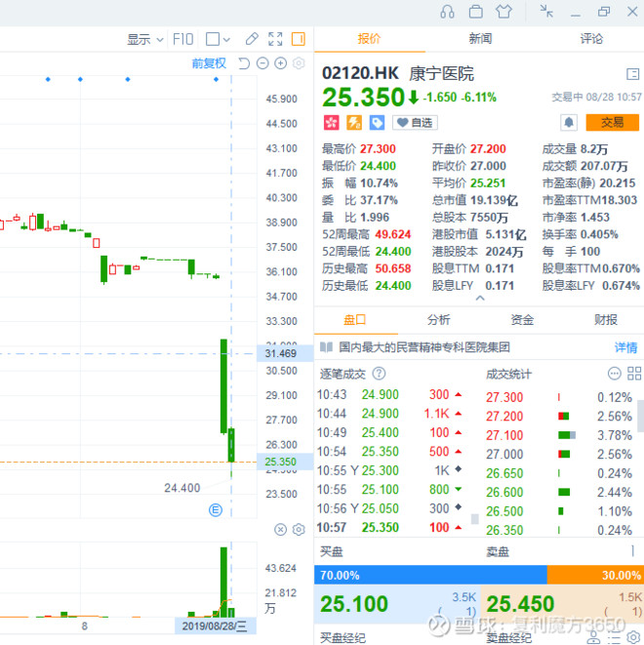Image resolution: width=644 pixels, height=645 pixels.
Task: Zoom out chart with minus icon
Action: tap(262, 63)
